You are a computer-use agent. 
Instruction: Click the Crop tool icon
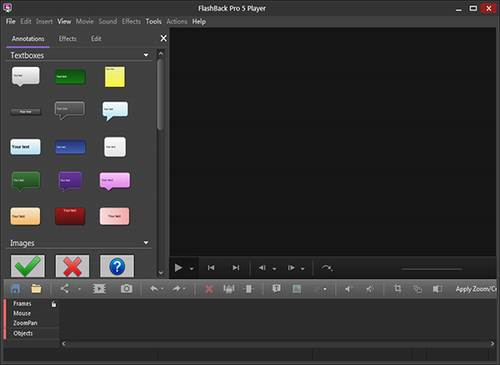tap(397, 289)
